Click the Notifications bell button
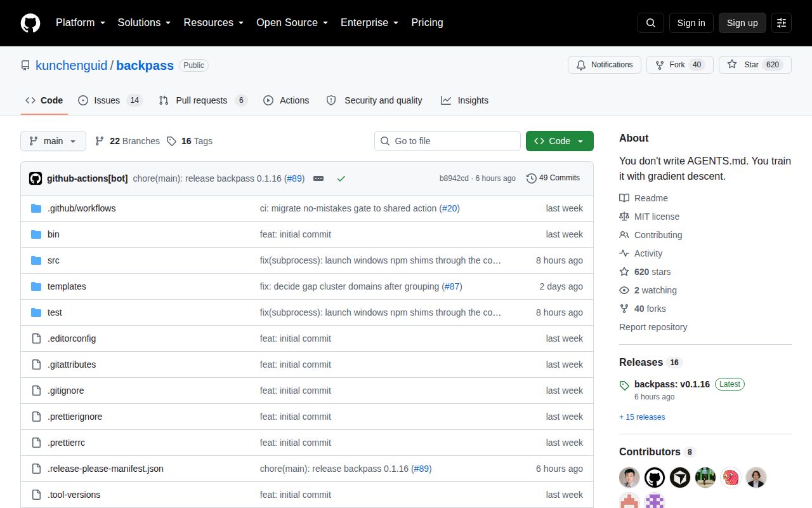 coord(605,65)
